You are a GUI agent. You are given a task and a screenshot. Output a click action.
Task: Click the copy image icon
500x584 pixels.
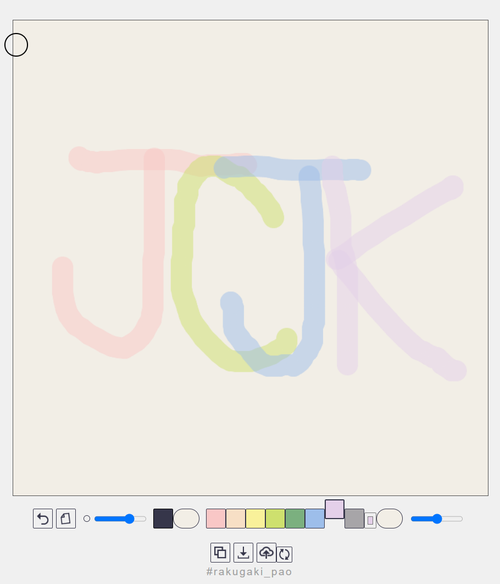coord(220,552)
